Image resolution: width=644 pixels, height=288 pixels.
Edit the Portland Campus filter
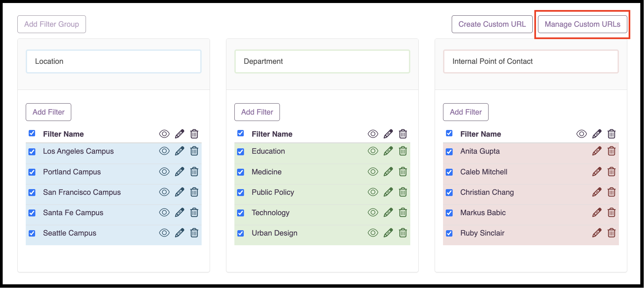[180, 172]
